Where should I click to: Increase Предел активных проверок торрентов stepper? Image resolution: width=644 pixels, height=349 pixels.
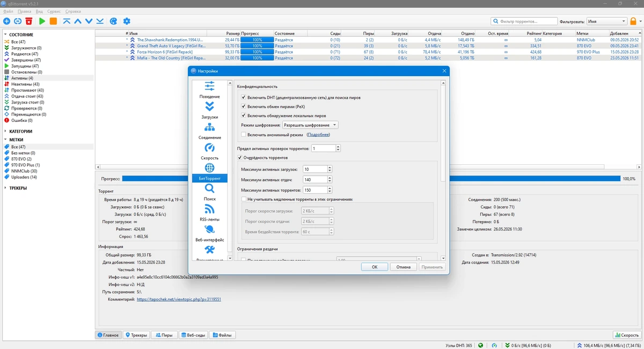[x=338, y=147]
